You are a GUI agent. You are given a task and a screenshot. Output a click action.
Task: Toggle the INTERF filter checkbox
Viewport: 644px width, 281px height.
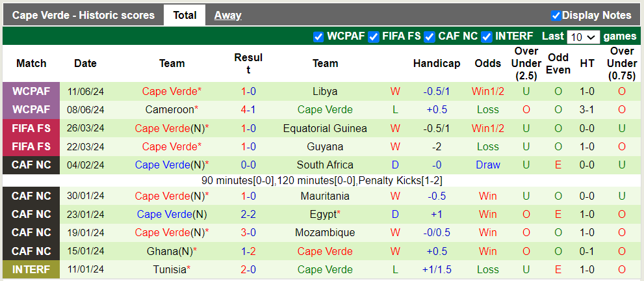pyautogui.click(x=486, y=36)
